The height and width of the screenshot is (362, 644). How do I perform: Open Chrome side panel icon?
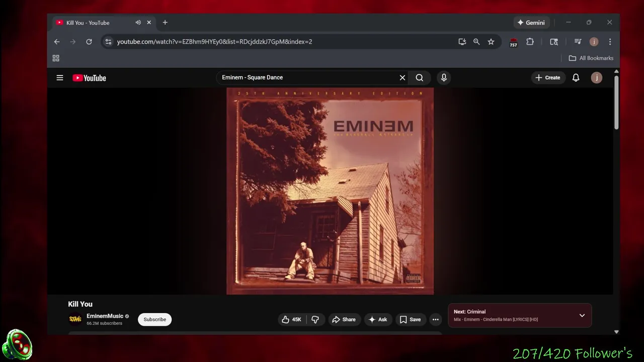point(554,42)
